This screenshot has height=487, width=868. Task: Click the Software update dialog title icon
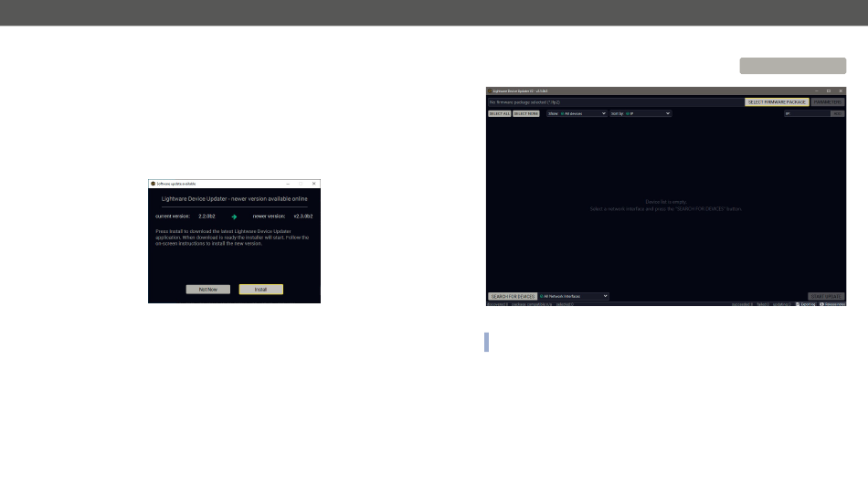[x=153, y=184]
